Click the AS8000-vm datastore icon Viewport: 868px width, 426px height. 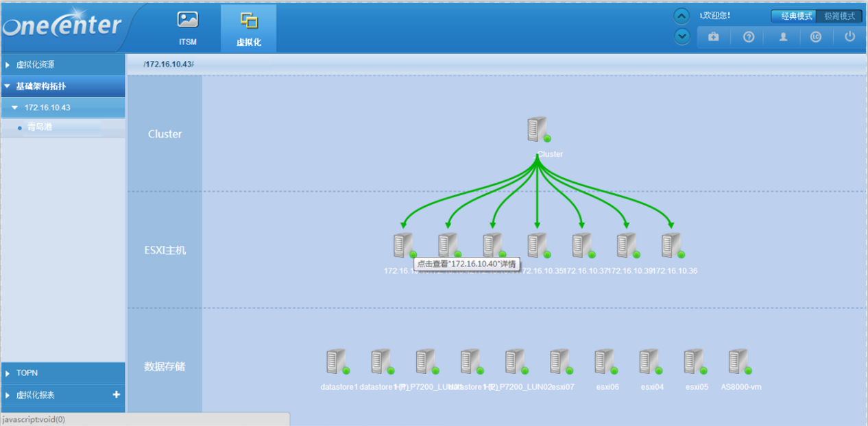point(738,362)
